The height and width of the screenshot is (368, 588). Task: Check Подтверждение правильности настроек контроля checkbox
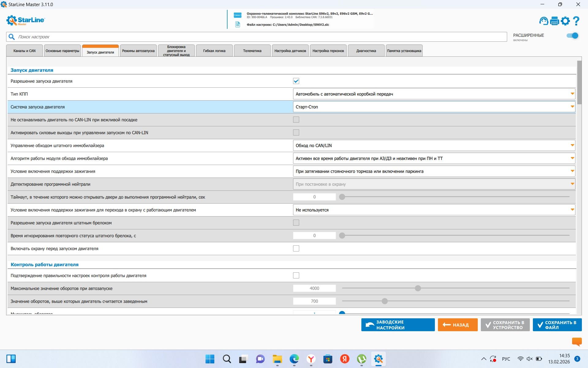pyautogui.click(x=296, y=275)
